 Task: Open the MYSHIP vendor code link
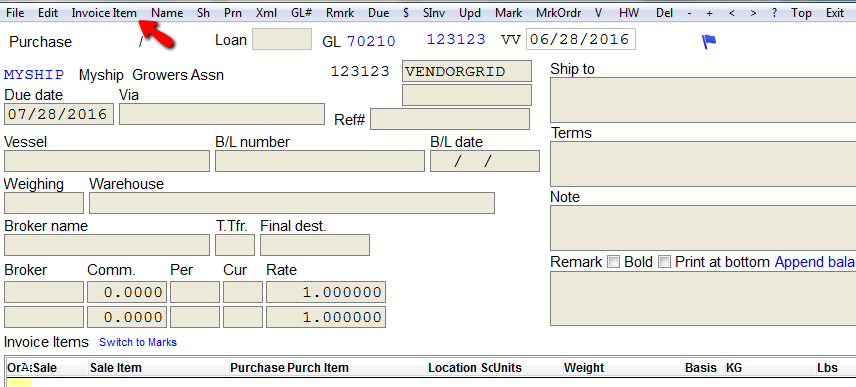[x=34, y=74]
